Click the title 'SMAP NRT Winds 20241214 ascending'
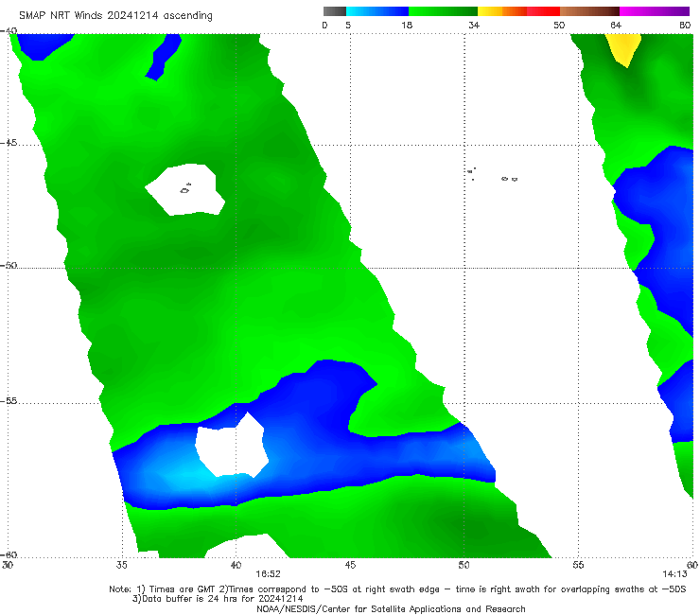This screenshot has height=615, width=700. point(115,16)
